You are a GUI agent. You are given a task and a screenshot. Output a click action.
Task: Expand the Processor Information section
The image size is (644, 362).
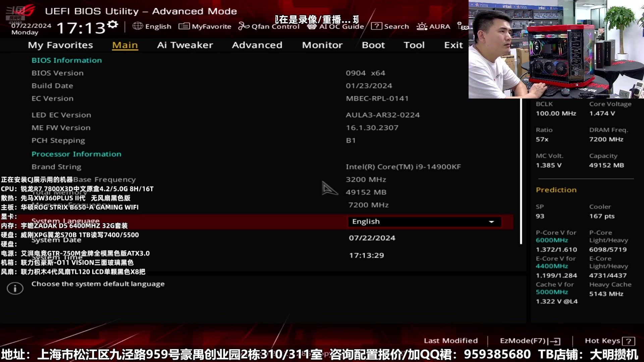[76, 154]
